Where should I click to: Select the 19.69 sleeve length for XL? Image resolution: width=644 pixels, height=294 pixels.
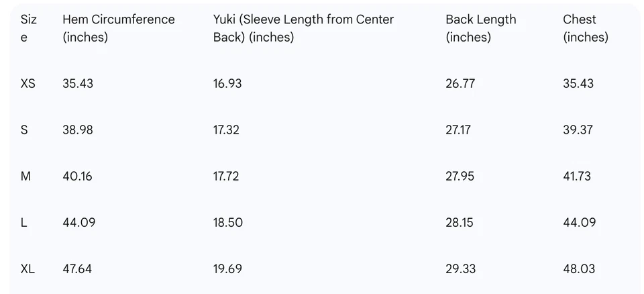227,269
